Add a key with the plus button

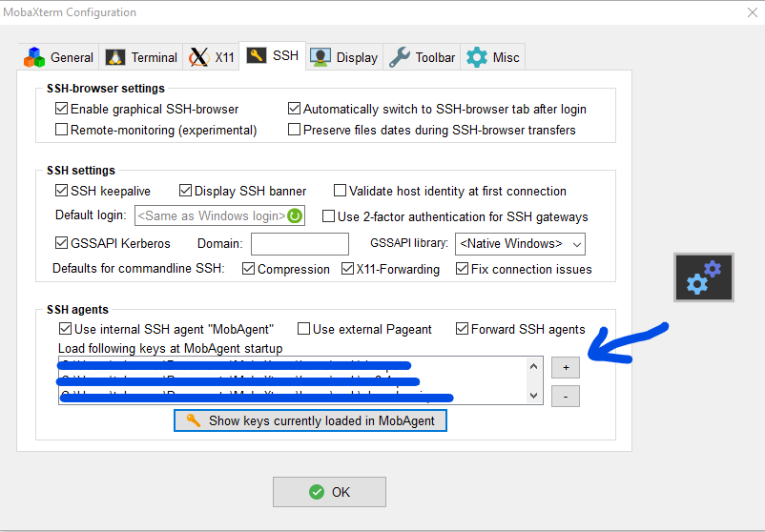pyautogui.click(x=566, y=367)
